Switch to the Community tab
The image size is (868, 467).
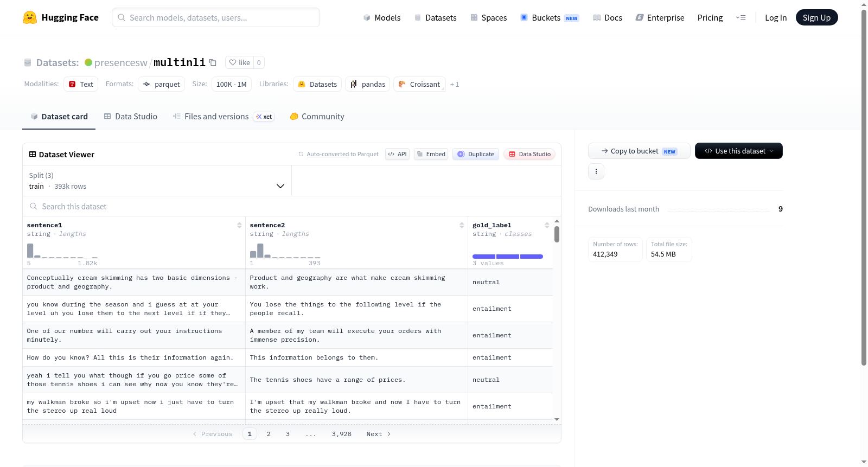click(317, 117)
